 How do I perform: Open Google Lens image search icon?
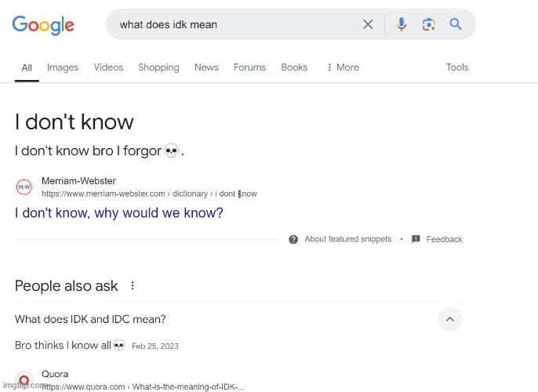tap(428, 24)
